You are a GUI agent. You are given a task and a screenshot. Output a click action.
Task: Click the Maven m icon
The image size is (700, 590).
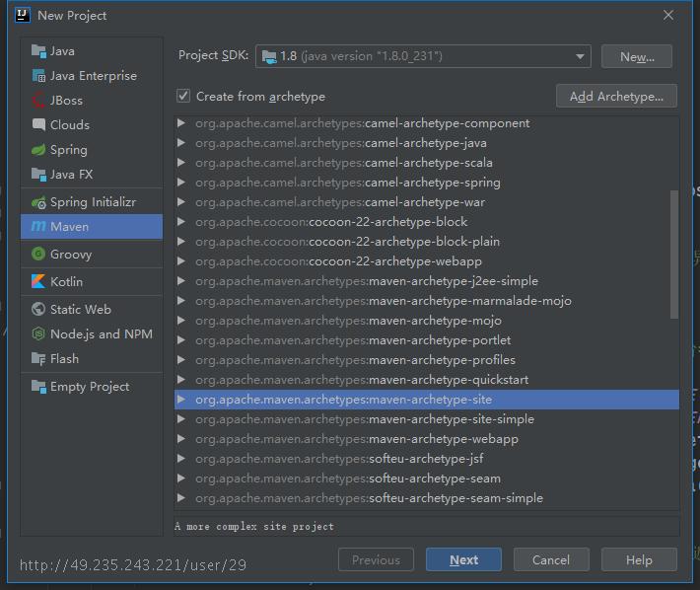[38, 227]
